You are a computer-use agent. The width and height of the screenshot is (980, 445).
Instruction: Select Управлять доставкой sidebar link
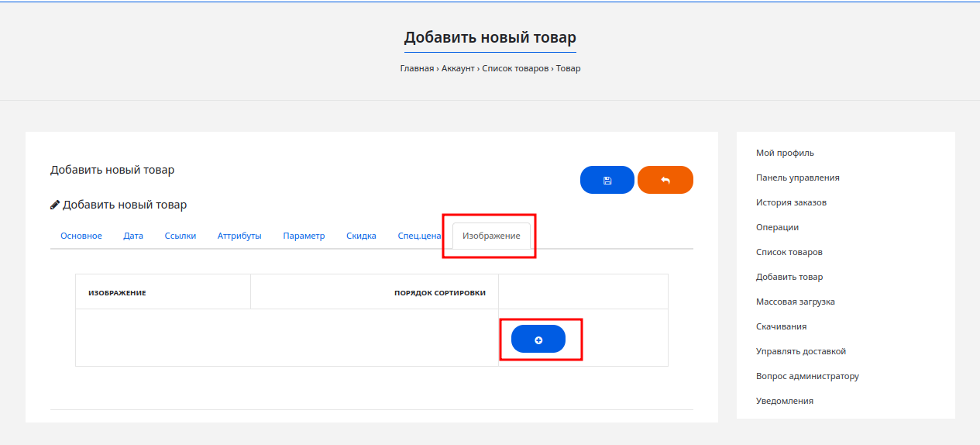pos(800,351)
